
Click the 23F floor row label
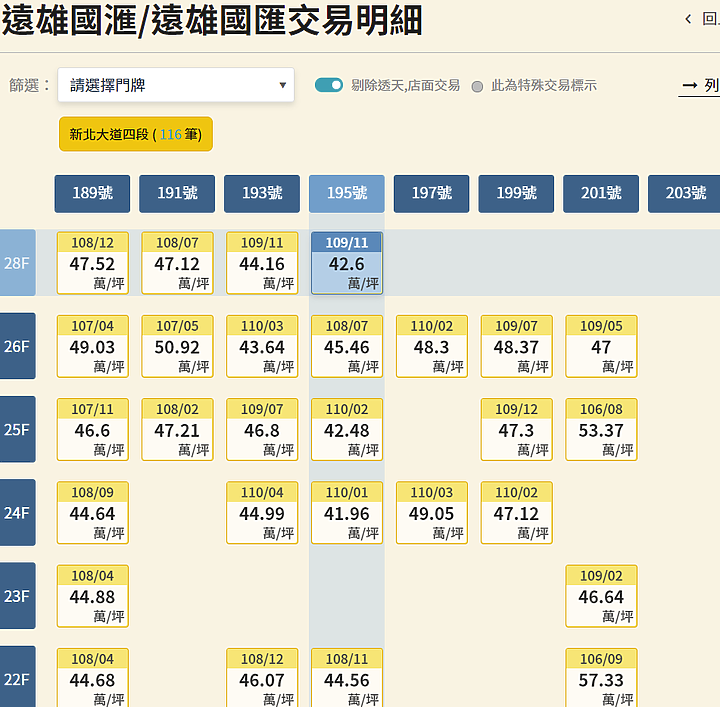click(x=17, y=596)
